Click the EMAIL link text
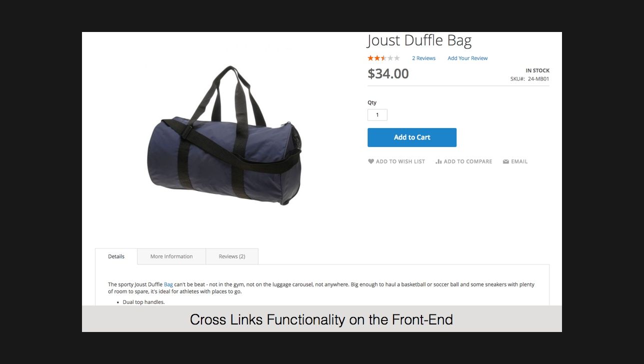This screenshot has height=364, width=644. pos(519,161)
